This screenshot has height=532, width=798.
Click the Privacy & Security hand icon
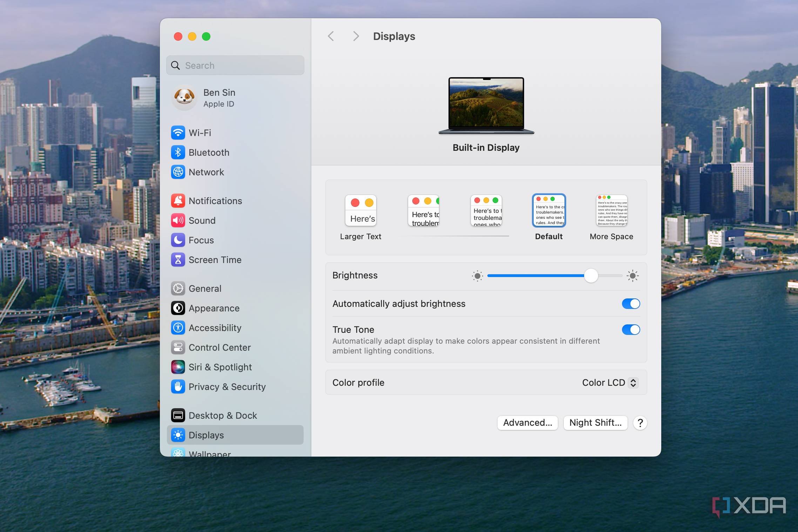(178, 386)
